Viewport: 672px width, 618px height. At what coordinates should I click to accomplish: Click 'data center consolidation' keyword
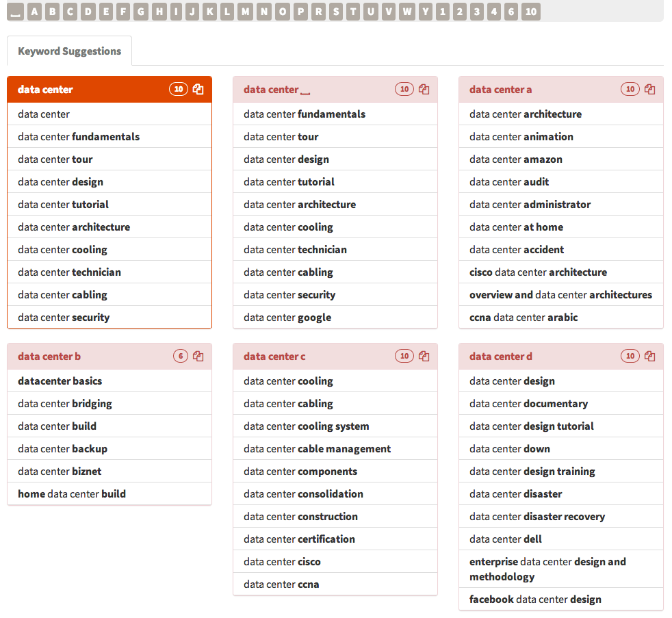[x=335, y=494]
